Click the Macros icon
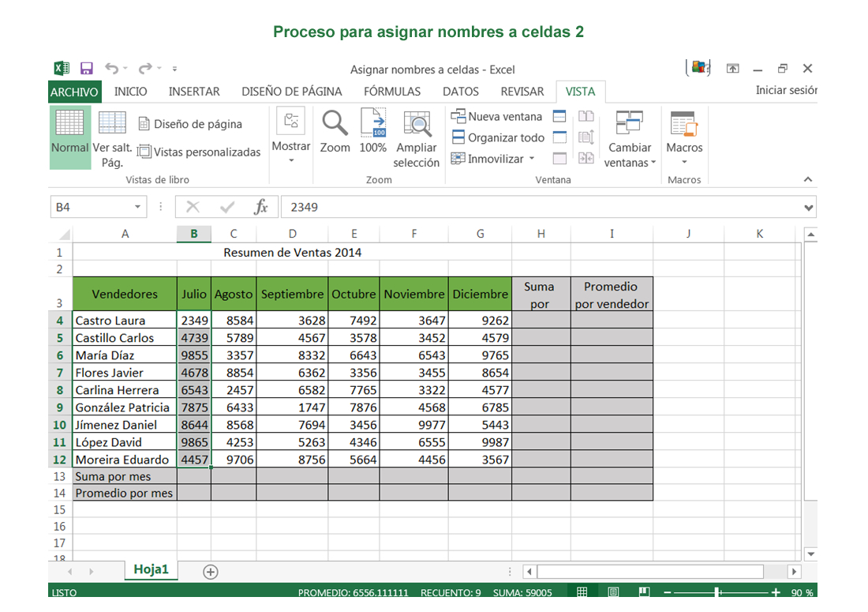868x612 pixels. (x=684, y=123)
